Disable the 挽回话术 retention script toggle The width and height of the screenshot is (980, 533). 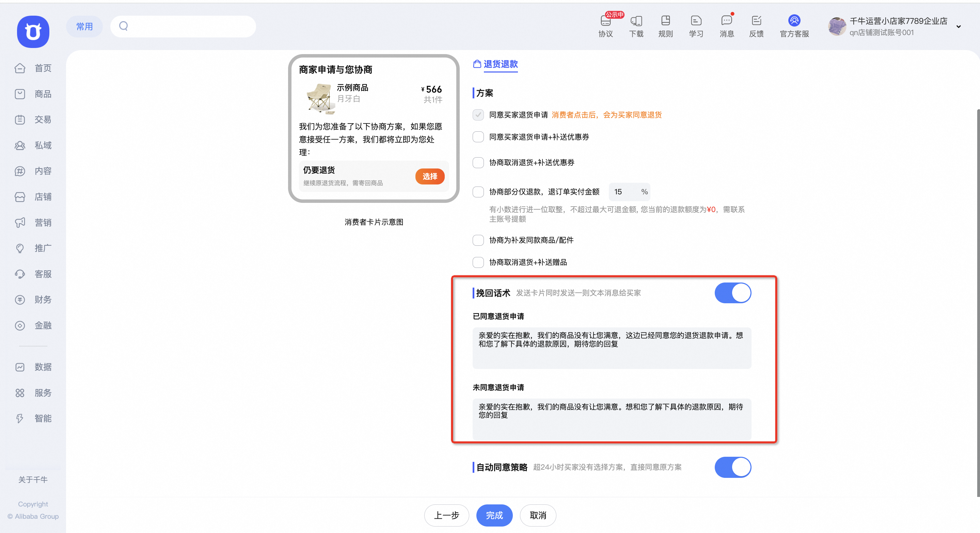tap(733, 293)
